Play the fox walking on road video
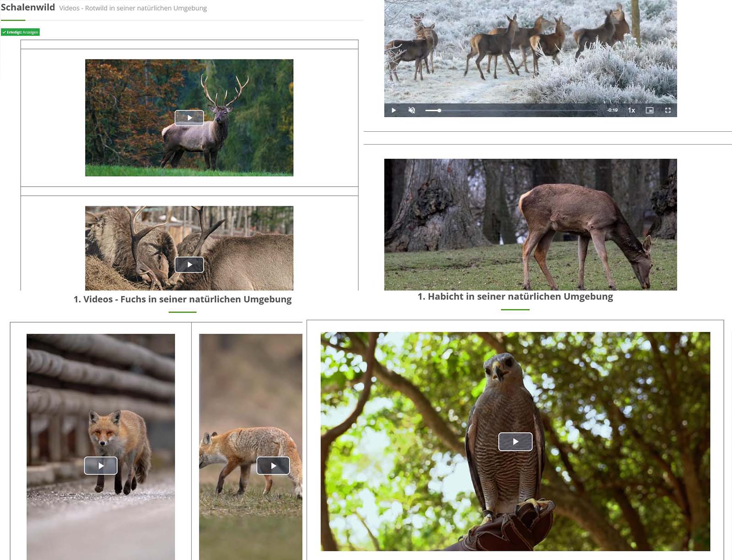 101,466
